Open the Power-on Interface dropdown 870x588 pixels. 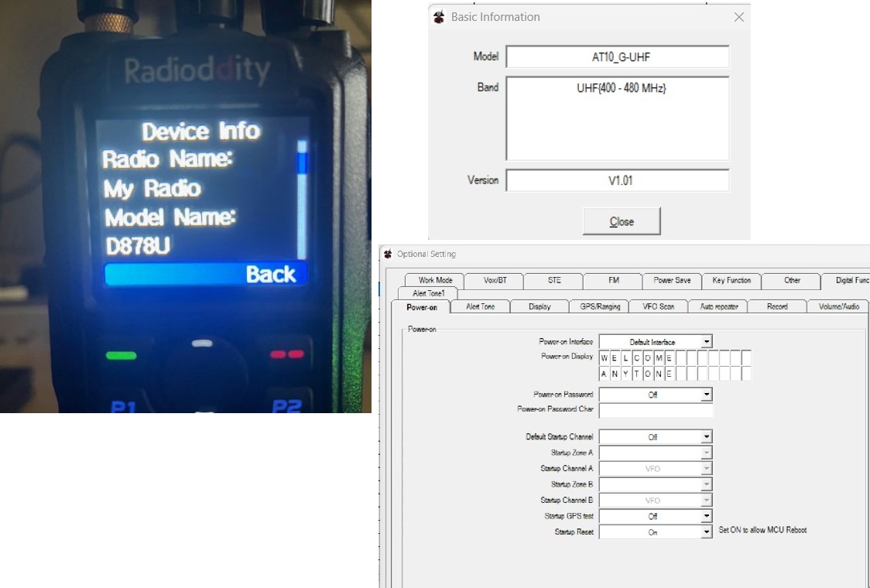[706, 342]
